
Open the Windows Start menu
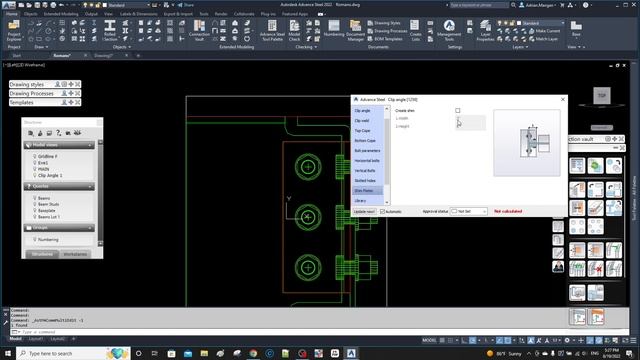(x=8, y=353)
